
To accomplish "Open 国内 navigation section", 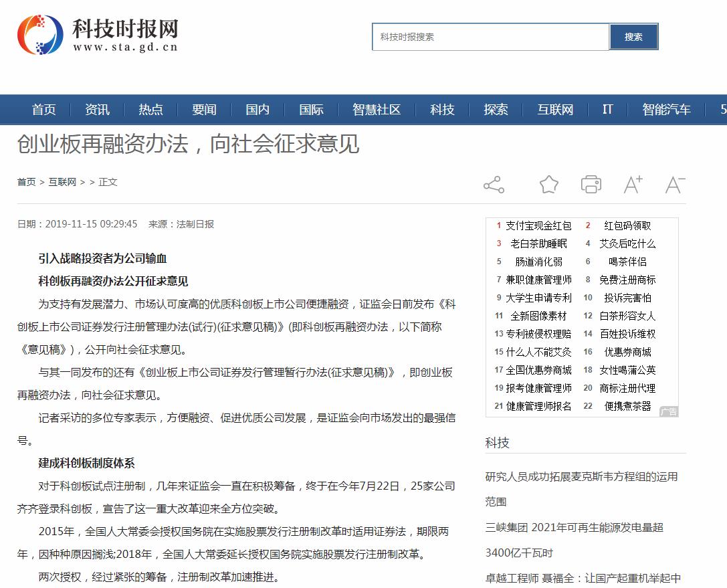I will pos(257,110).
